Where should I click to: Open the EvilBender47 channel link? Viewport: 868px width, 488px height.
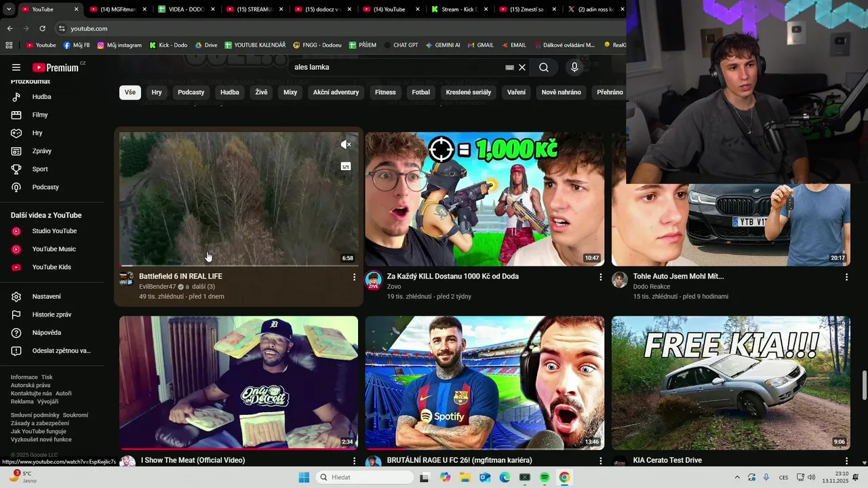pyautogui.click(x=157, y=287)
